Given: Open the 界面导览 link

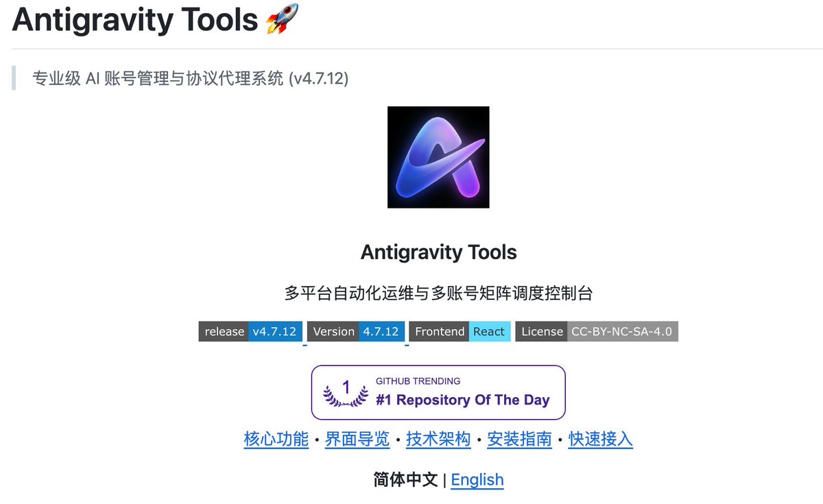Looking at the screenshot, I should [357, 439].
